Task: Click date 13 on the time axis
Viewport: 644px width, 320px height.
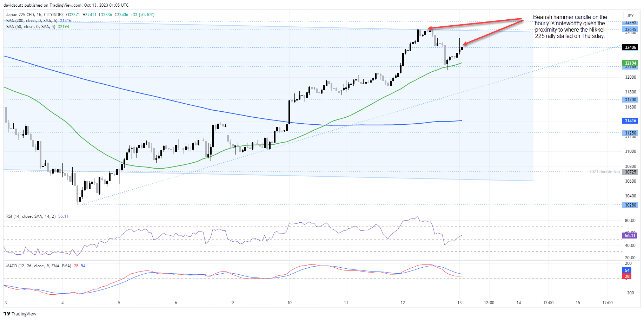Action: [x=459, y=303]
